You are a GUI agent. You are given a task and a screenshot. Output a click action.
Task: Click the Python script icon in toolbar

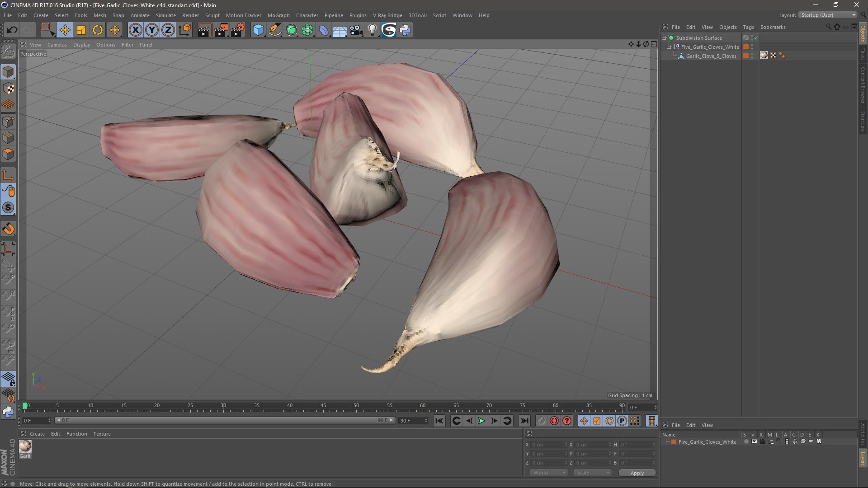coord(405,30)
